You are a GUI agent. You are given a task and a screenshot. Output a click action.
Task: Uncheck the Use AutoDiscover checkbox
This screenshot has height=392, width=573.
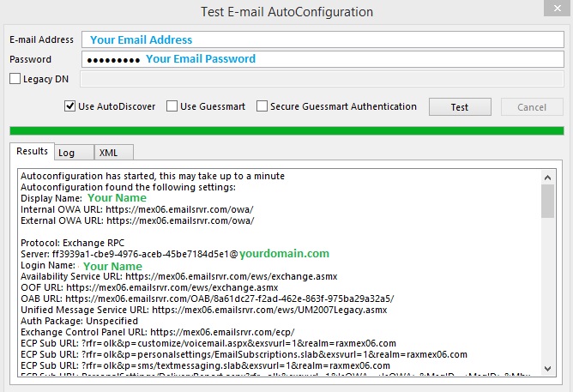pos(71,107)
